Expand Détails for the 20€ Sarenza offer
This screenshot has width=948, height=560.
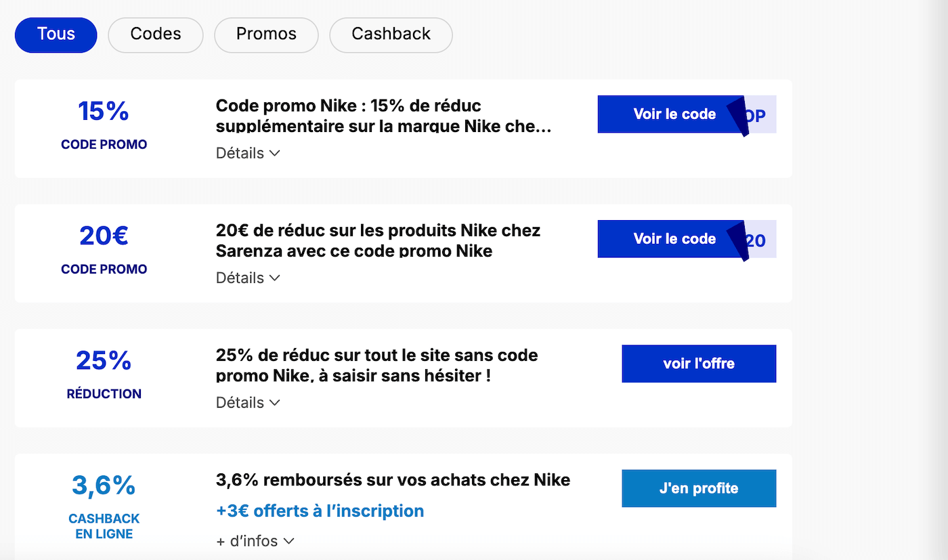point(247,278)
